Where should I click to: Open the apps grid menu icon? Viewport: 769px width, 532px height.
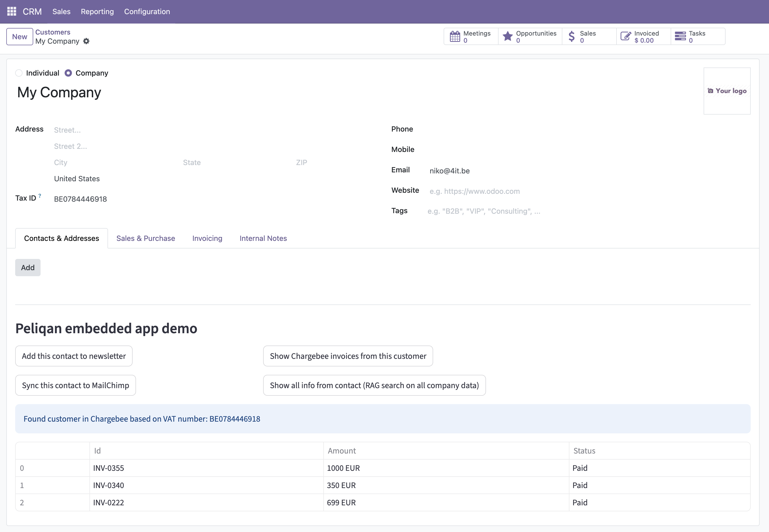12,11
